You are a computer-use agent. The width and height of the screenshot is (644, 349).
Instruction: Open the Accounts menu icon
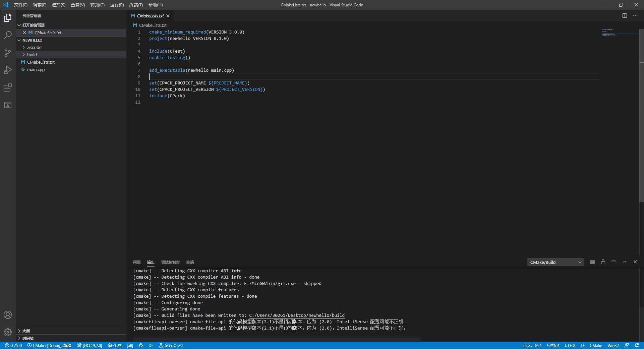(8, 315)
